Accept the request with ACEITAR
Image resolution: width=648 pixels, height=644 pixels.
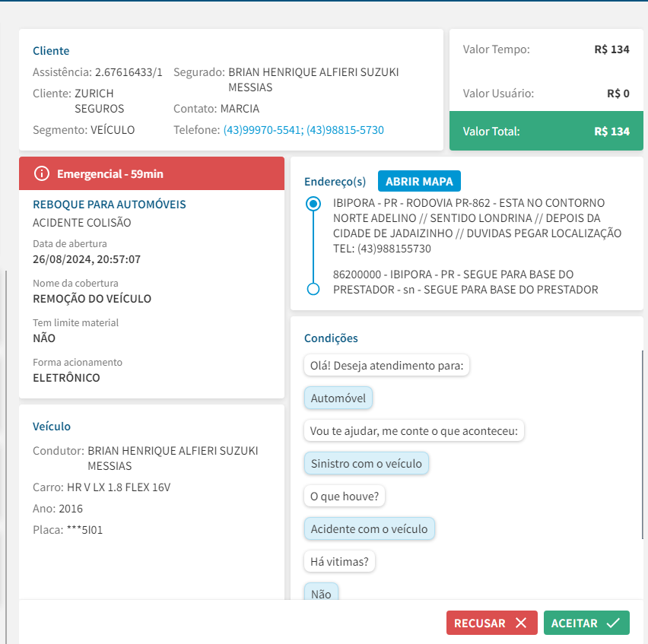pyautogui.click(x=586, y=623)
